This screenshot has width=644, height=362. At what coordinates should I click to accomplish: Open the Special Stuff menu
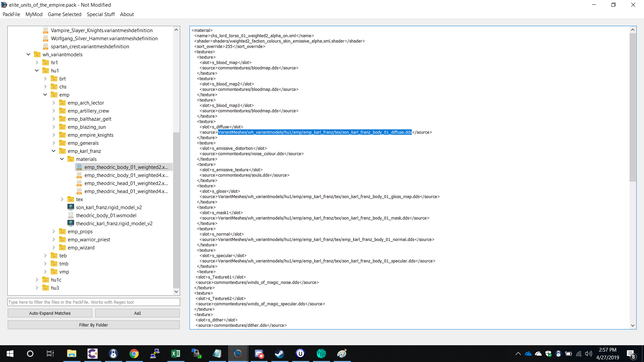pos(101,14)
